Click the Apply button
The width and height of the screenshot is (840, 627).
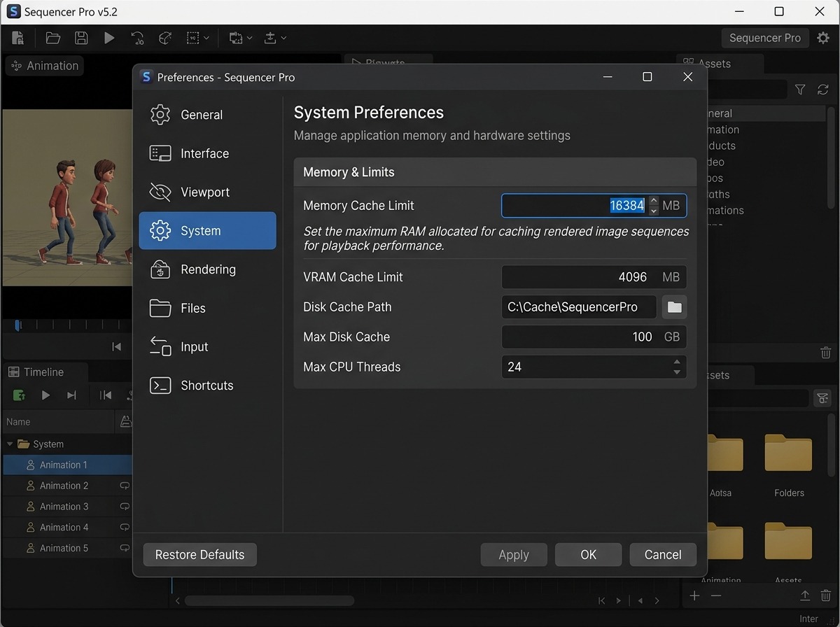(514, 555)
